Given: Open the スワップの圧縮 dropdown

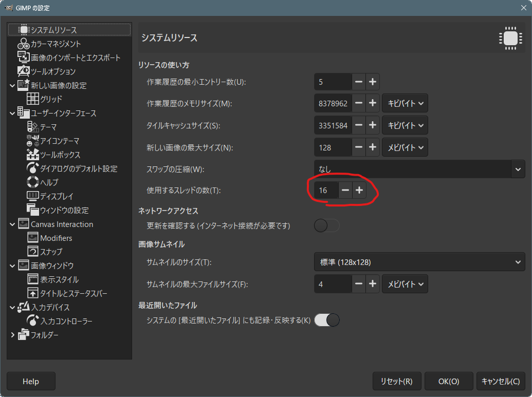Looking at the screenshot, I should coord(419,169).
